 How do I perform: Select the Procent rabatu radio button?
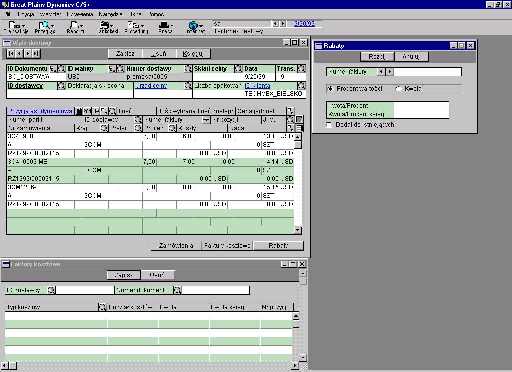[x=330, y=89]
